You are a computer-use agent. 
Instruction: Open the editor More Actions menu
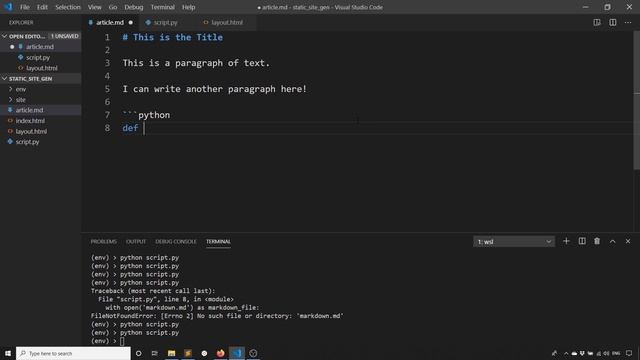pyautogui.click(x=628, y=22)
